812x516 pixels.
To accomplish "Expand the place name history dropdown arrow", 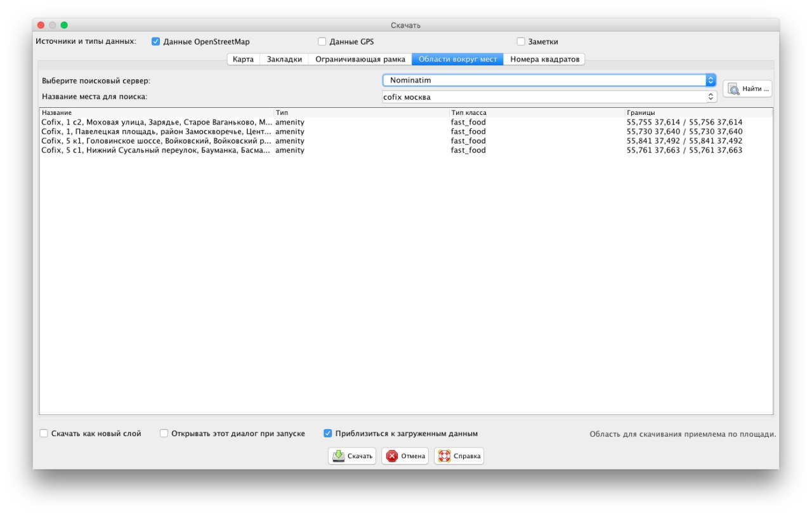I will [x=711, y=97].
